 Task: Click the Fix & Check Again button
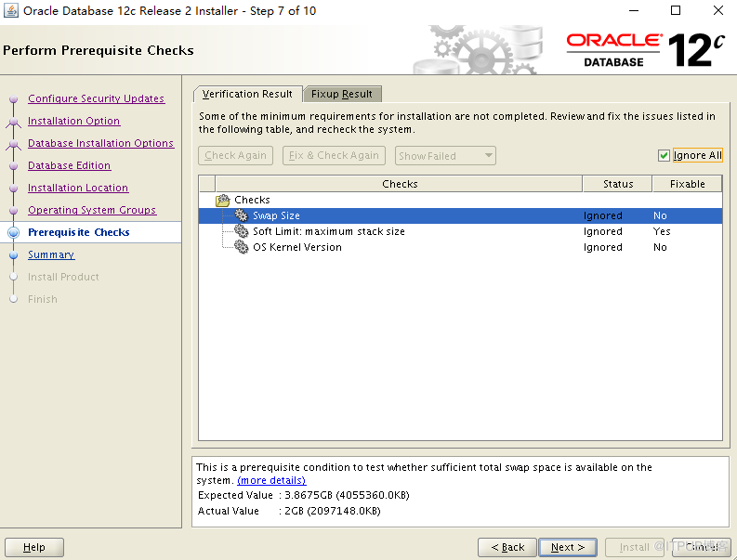point(334,155)
